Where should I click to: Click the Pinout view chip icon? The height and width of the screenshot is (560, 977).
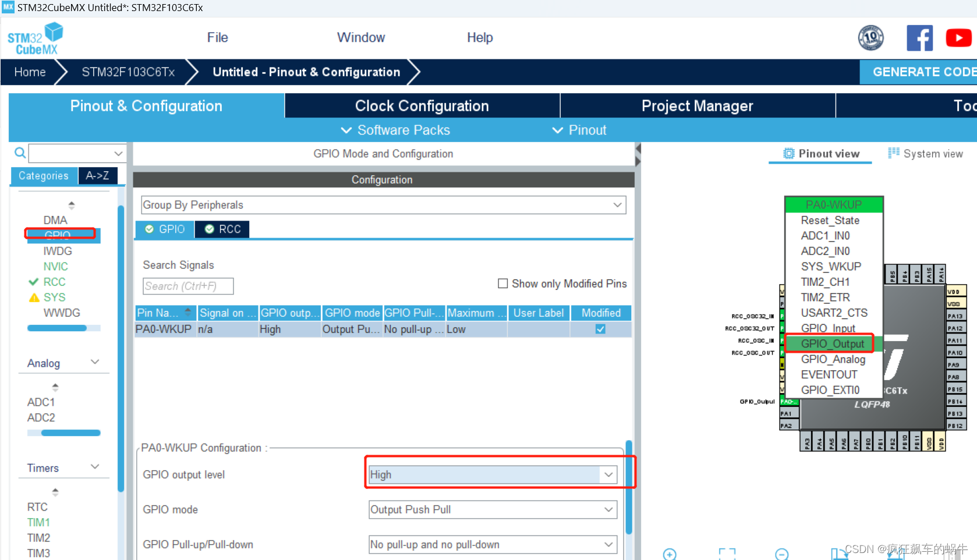coord(789,153)
